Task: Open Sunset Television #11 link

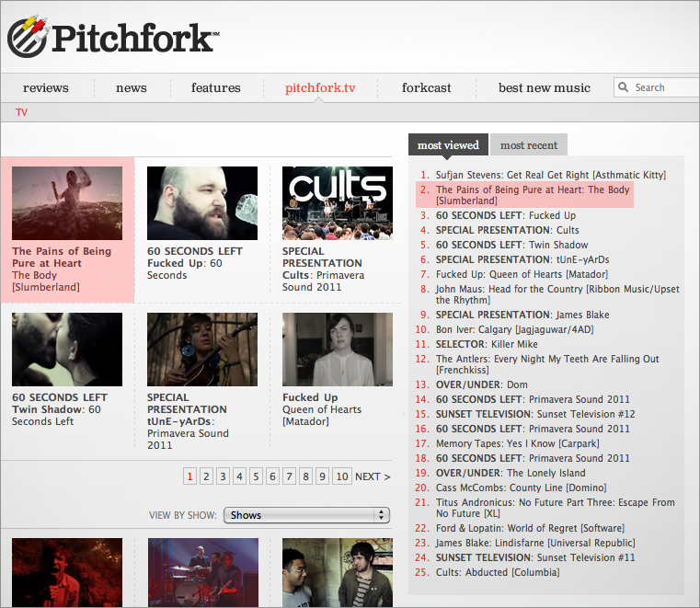Action: (x=535, y=558)
